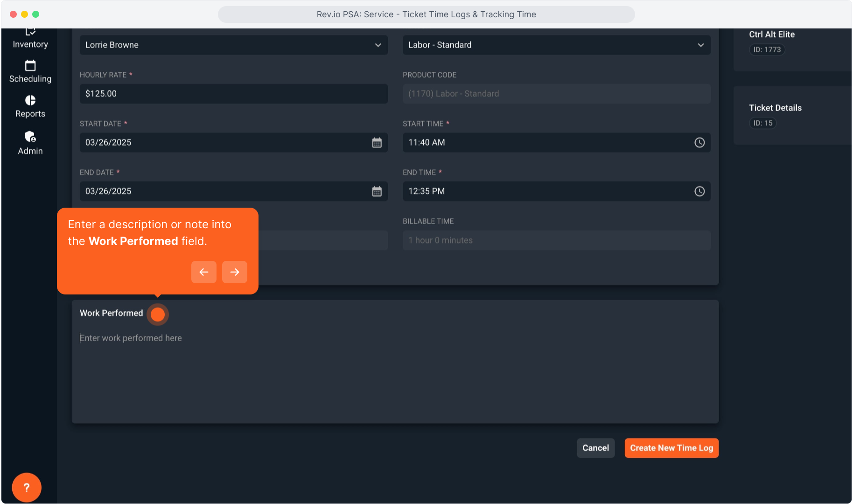Screen dimensions: 853x504
Task: Click the orange hotspot beside Work Performed
Action: tap(158, 314)
